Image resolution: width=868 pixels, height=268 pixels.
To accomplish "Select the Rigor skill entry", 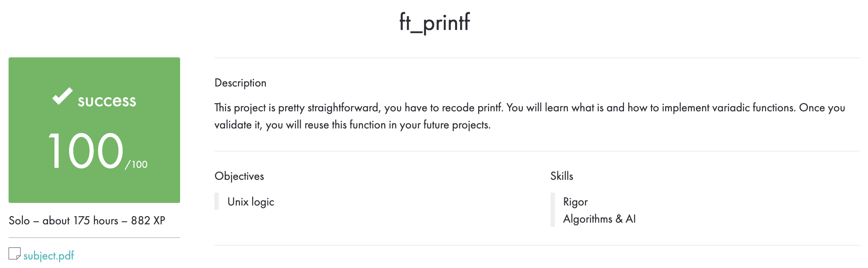I will point(575,202).
